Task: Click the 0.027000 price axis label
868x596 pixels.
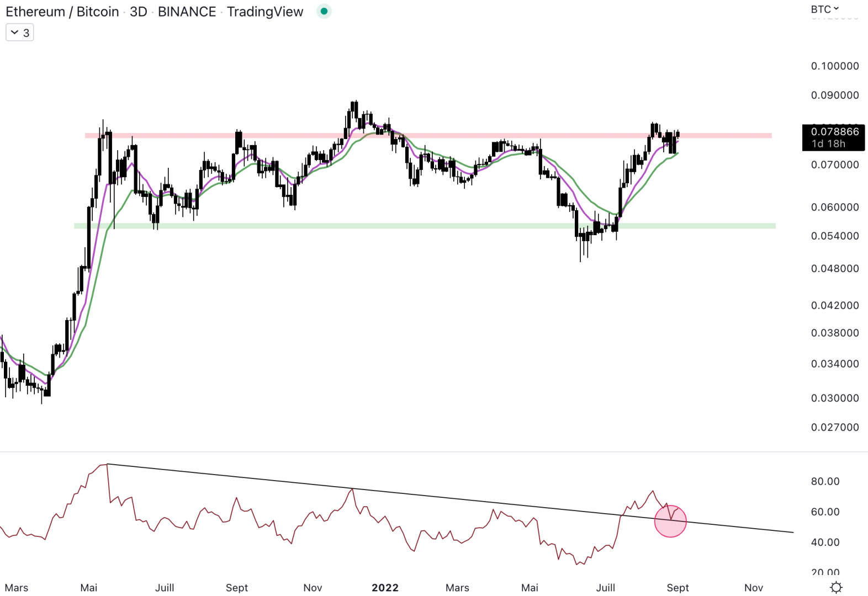Action: click(834, 428)
